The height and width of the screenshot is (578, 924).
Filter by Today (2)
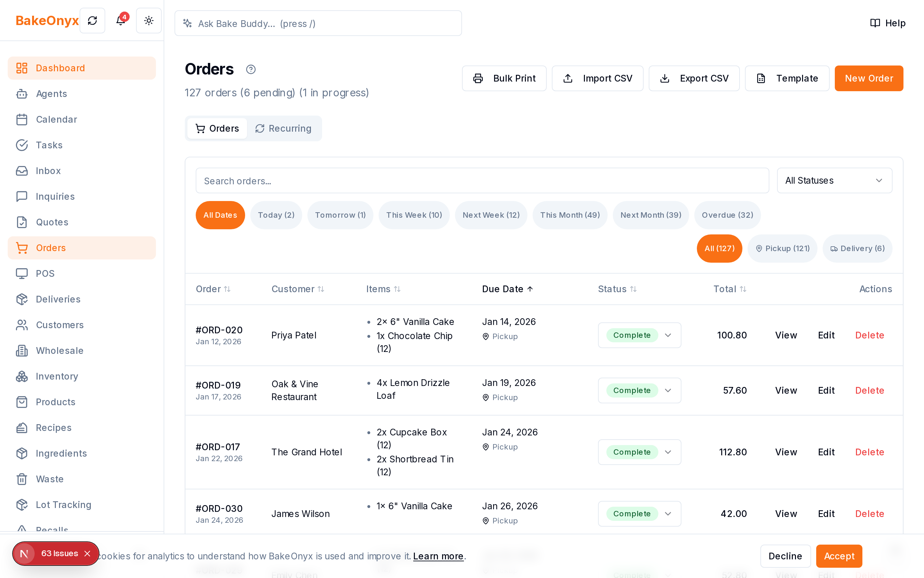(x=276, y=215)
